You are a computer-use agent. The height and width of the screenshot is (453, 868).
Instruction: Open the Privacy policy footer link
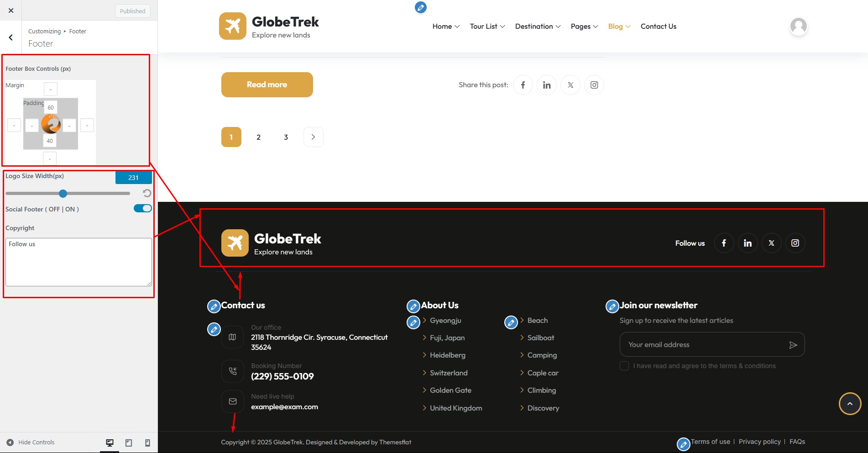759,442
